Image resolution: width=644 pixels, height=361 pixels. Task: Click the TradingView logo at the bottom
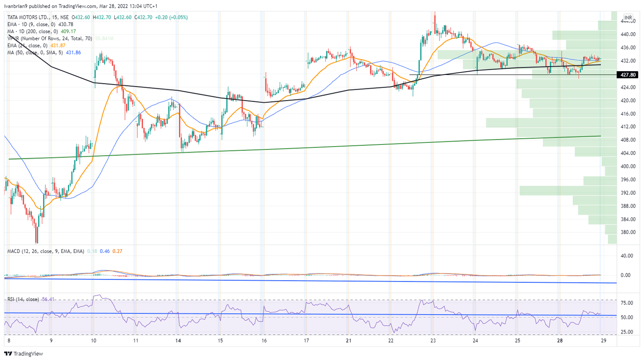click(x=23, y=354)
